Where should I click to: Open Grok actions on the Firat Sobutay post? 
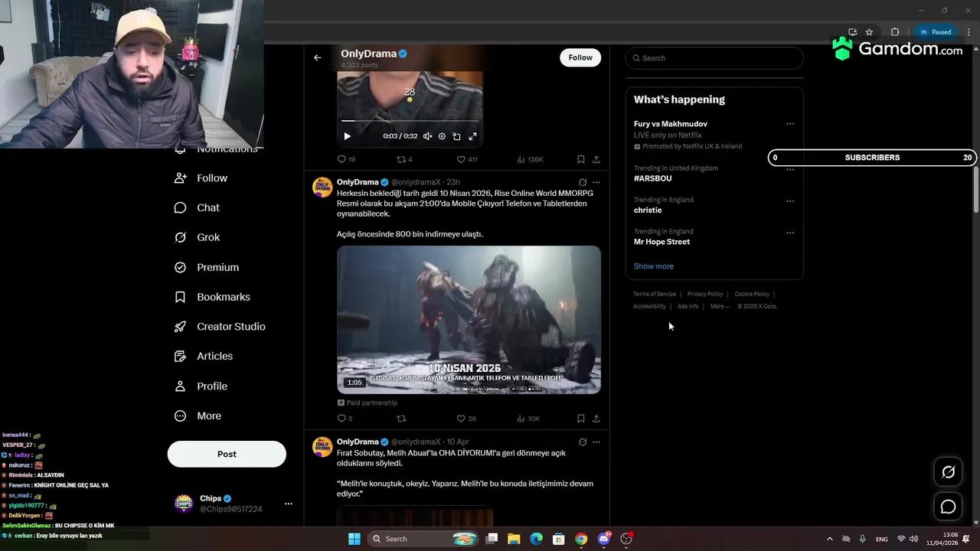click(583, 442)
